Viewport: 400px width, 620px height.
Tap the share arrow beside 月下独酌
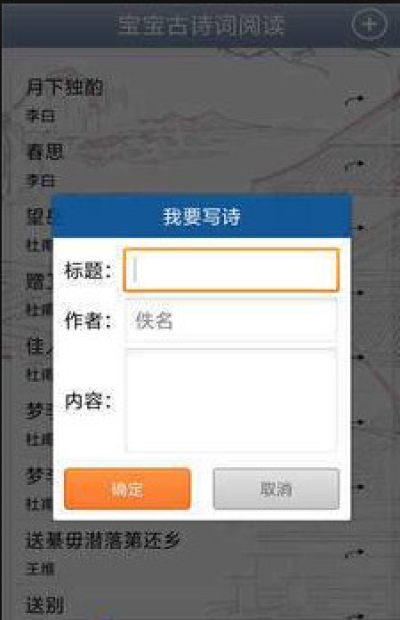click(x=355, y=100)
